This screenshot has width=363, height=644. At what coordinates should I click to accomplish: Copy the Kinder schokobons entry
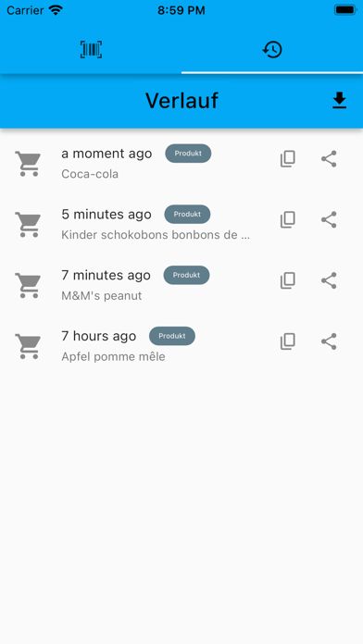[288, 219]
